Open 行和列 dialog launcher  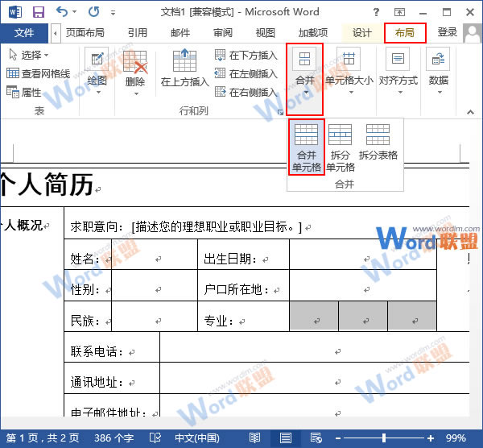[x=280, y=113]
